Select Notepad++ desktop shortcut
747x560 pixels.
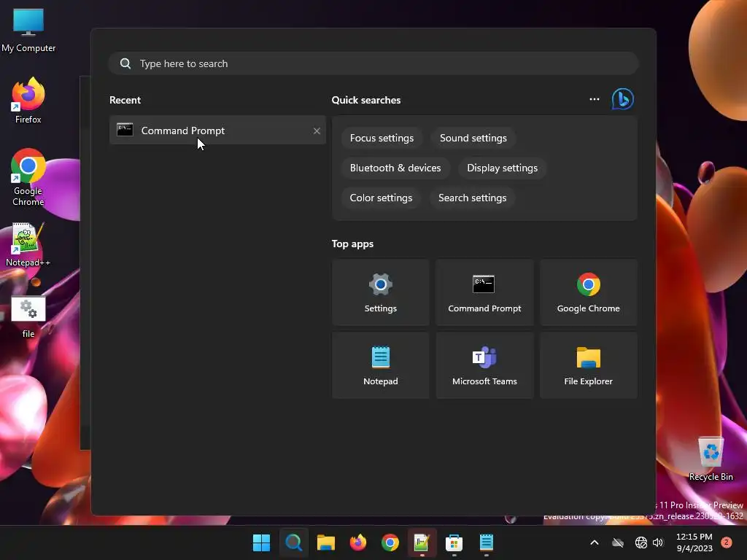[28, 245]
